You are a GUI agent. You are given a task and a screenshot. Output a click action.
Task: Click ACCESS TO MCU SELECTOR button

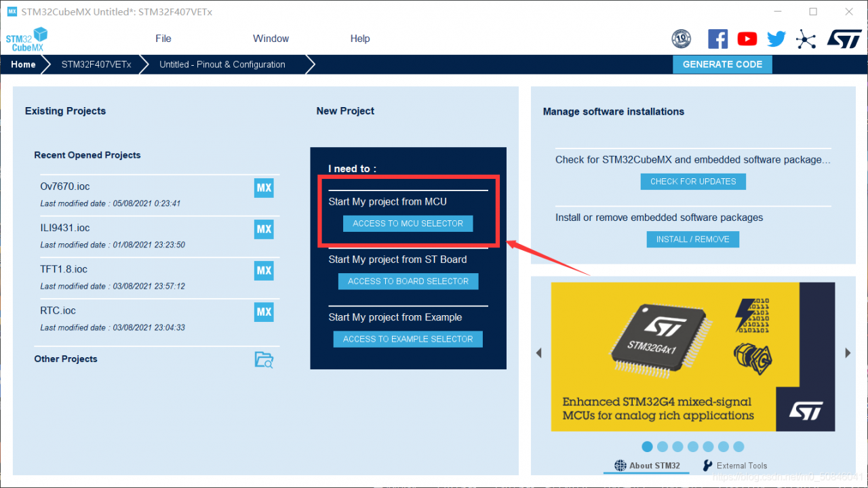[x=408, y=224]
